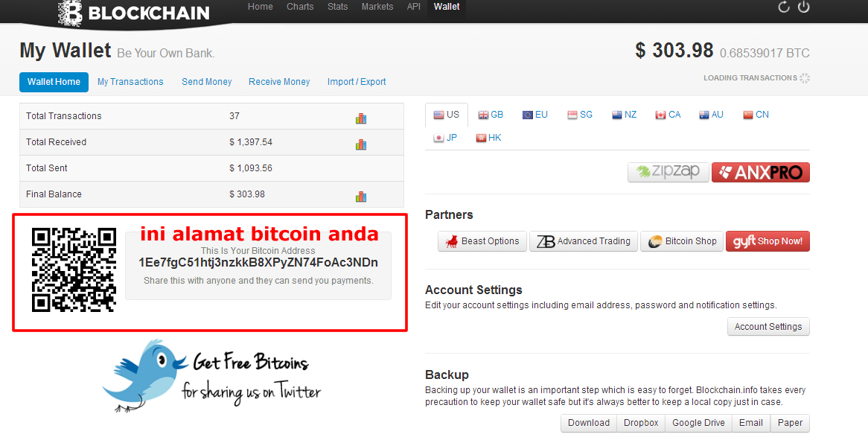Open Markets in top navigation

[x=377, y=7]
